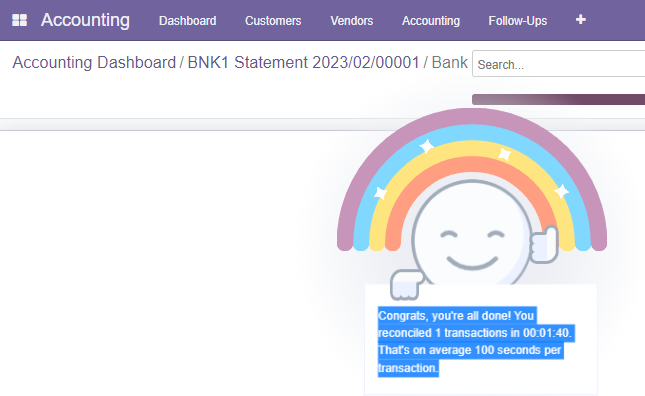645x396 pixels.
Task: Click the highlighted congrats message text
Action: (475, 341)
